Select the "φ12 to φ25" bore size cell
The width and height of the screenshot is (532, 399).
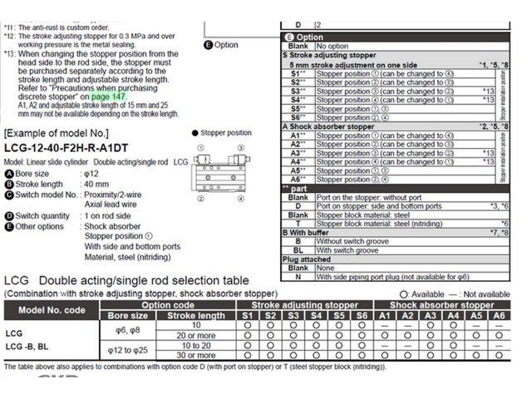click(x=127, y=350)
